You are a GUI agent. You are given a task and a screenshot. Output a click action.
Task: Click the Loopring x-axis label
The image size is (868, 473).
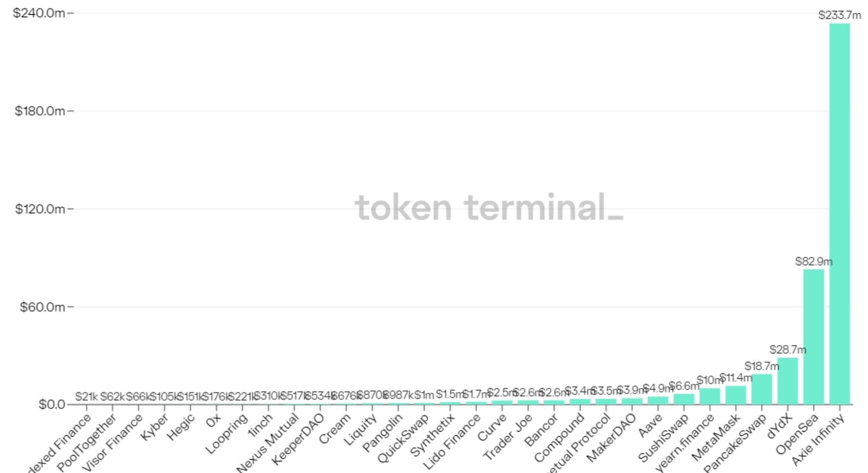pyautogui.click(x=226, y=434)
